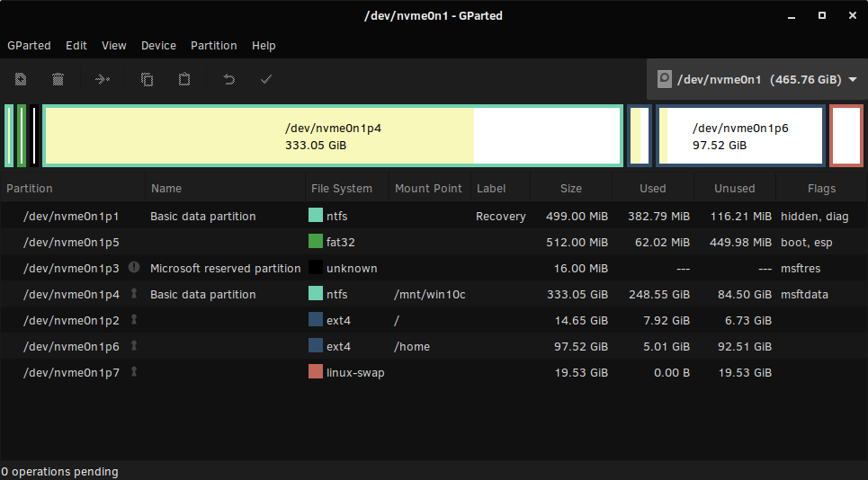
Task: Select the /dev/nvme0n1p7 linux-swap row
Action: pyautogui.click(x=434, y=372)
